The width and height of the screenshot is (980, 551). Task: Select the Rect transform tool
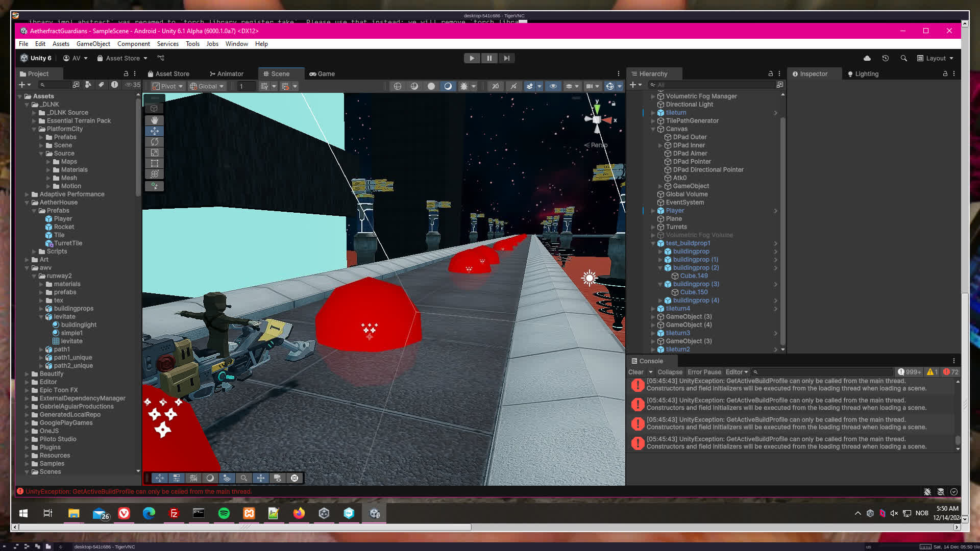click(154, 163)
